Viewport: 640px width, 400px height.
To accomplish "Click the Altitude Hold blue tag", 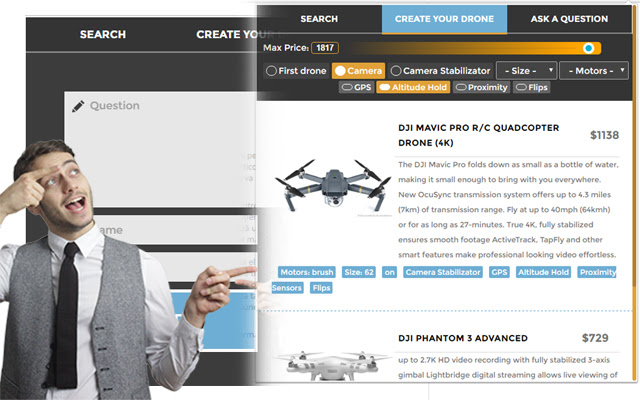I will click(x=543, y=272).
